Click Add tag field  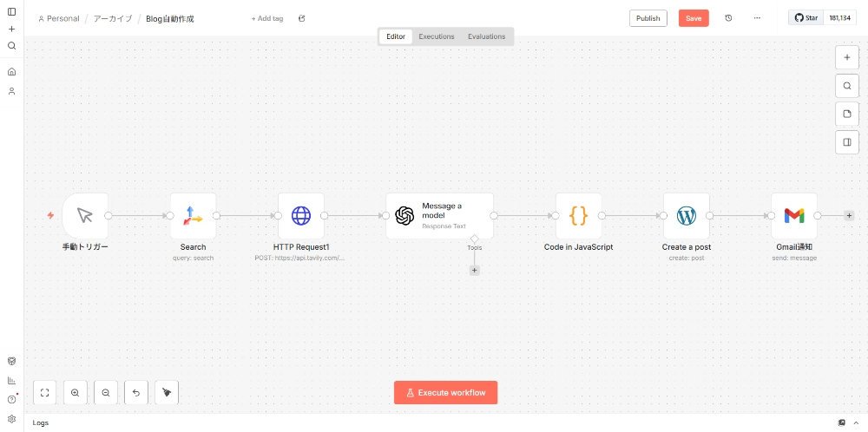(267, 18)
